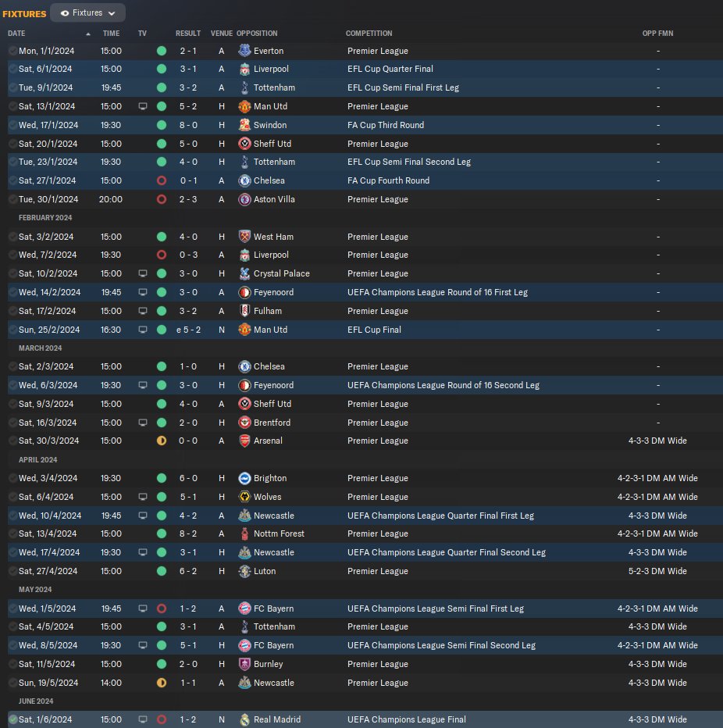Click the Arsenal club badge
The height and width of the screenshot is (728, 723).
244,441
